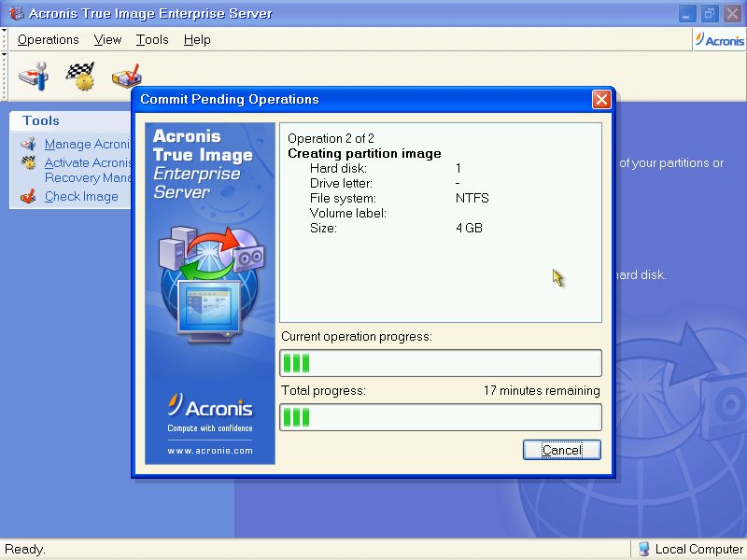Click the Current operation progress bar
747x560 pixels.
(x=441, y=363)
